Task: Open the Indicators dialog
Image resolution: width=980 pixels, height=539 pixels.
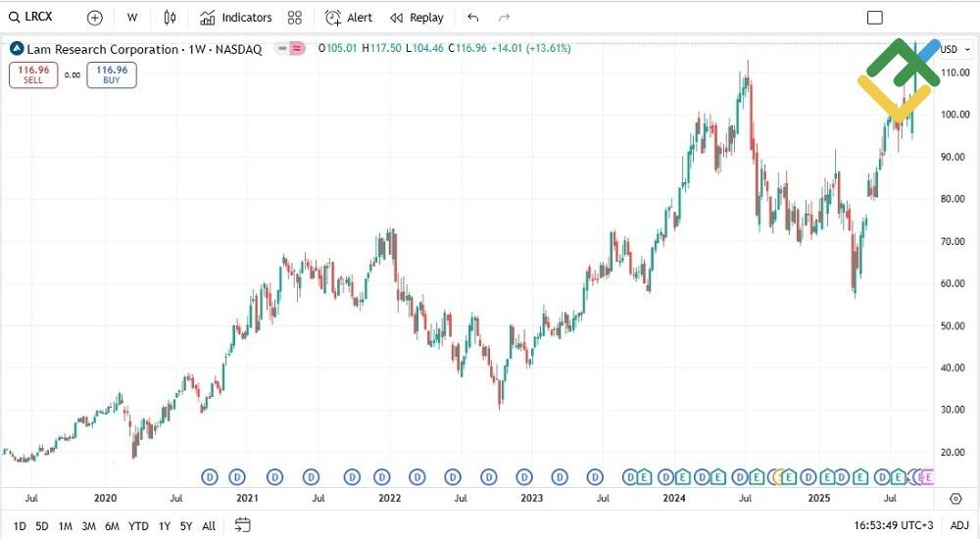Action: 236,18
